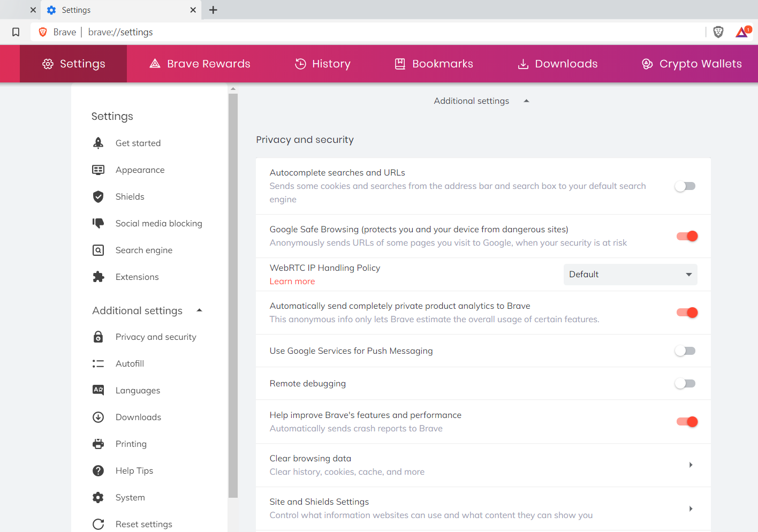
Task: Click the Additional settings label above panel
Action: click(x=472, y=101)
